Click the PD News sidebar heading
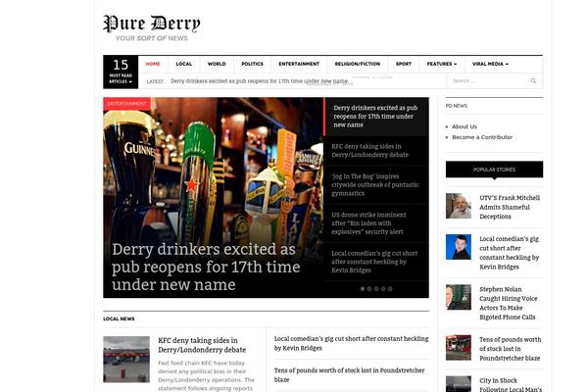The image size is (588, 392). click(x=457, y=106)
